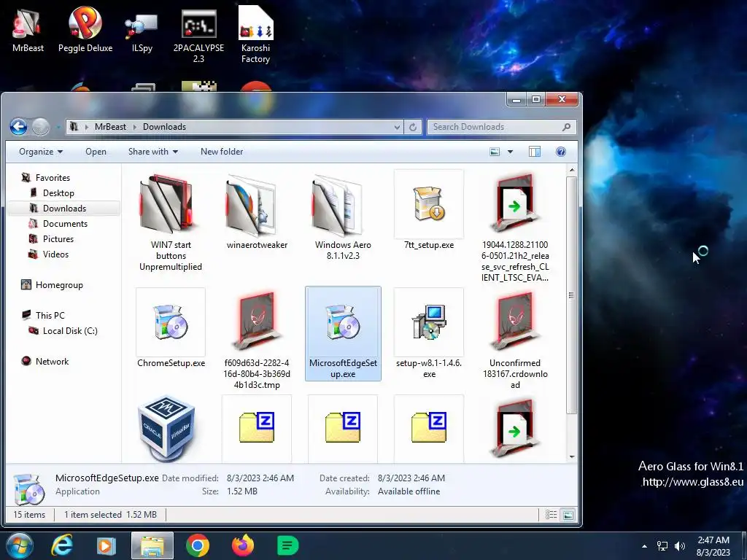The height and width of the screenshot is (560, 747).
Task: Select Favorites in the navigation pane
Action: tap(53, 178)
